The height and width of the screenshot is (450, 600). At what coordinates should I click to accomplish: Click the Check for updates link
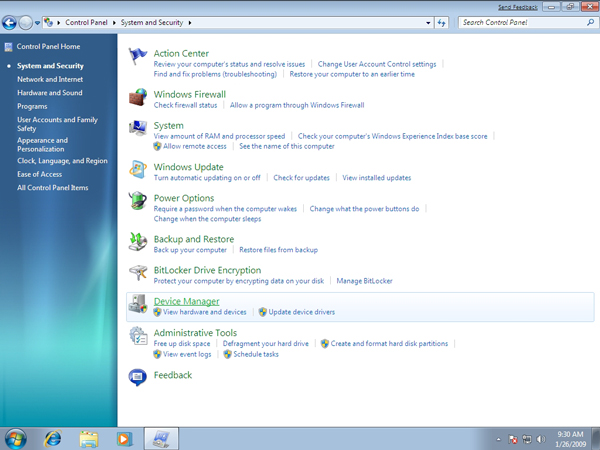301,178
